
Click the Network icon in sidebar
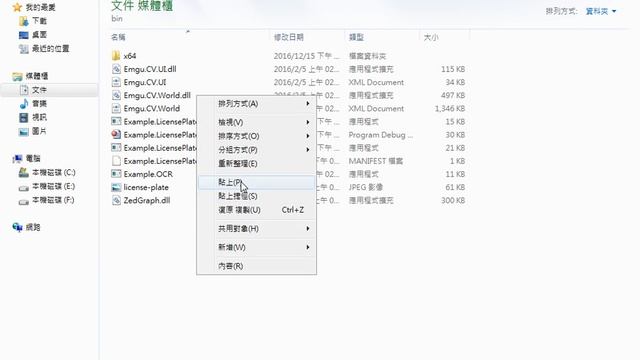(17, 227)
